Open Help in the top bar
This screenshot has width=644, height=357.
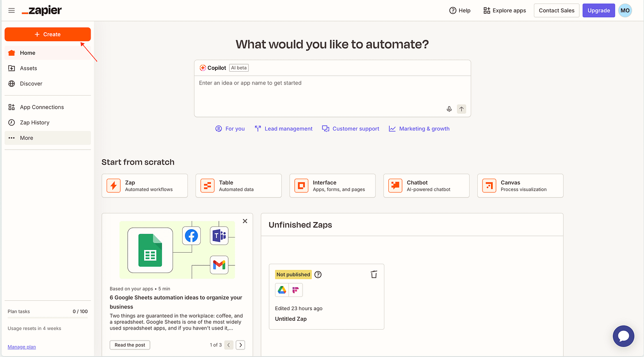point(460,11)
